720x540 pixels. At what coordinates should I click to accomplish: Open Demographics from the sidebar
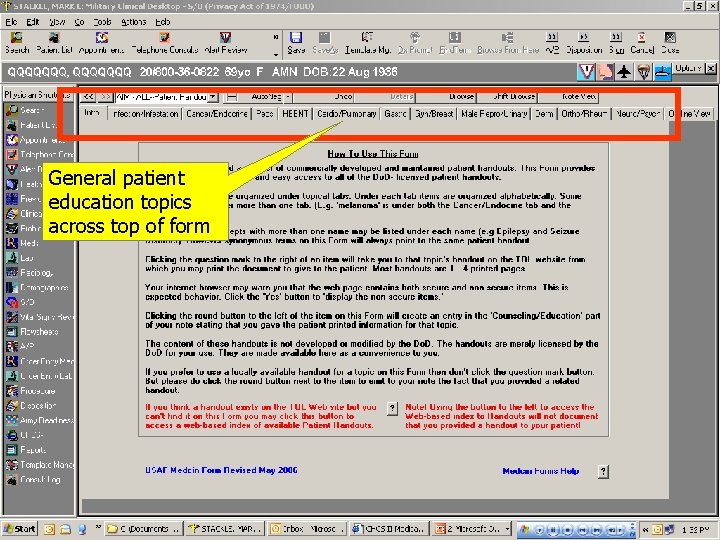coord(38,287)
